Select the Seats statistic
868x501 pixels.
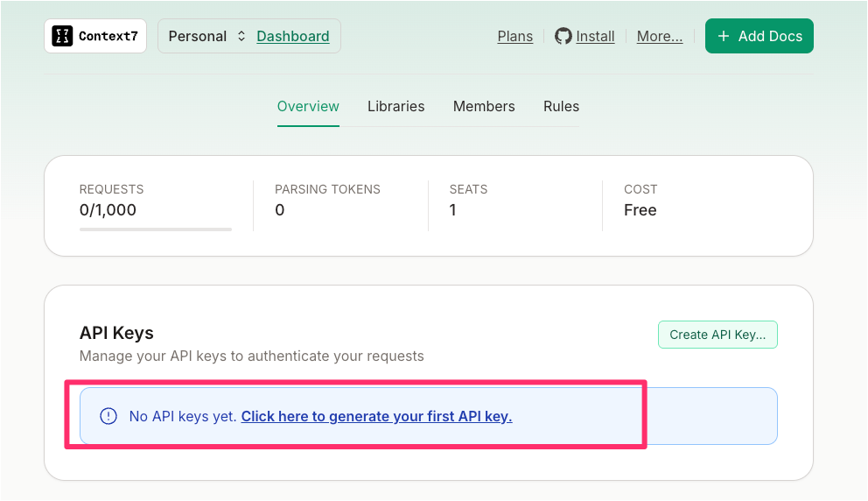[468, 200]
